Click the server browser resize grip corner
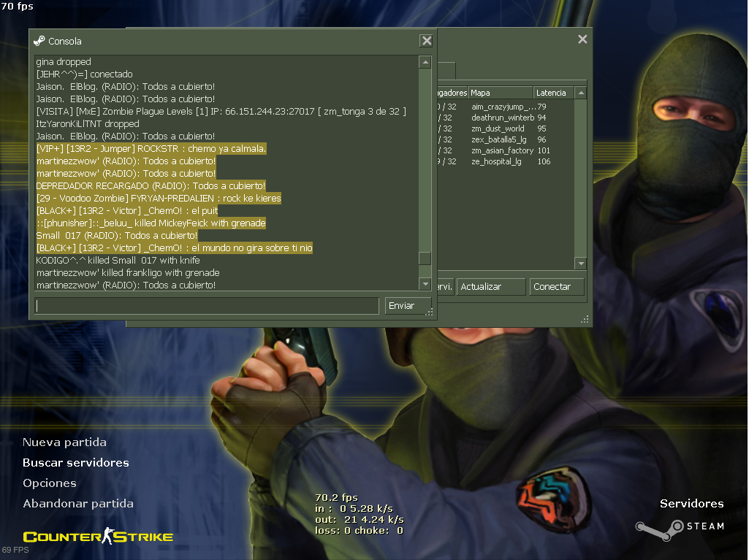Screen dimensions: 749x560 (585, 319)
